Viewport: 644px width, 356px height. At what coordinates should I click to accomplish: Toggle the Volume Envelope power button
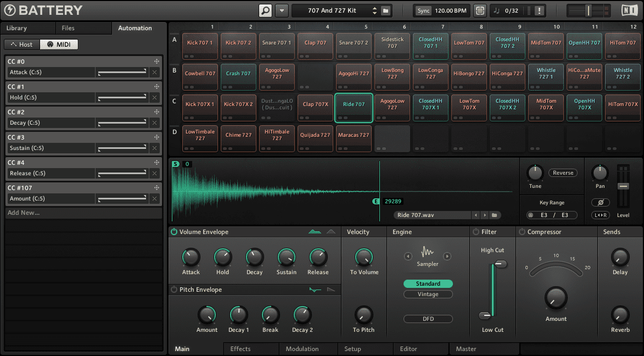click(x=174, y=232)
